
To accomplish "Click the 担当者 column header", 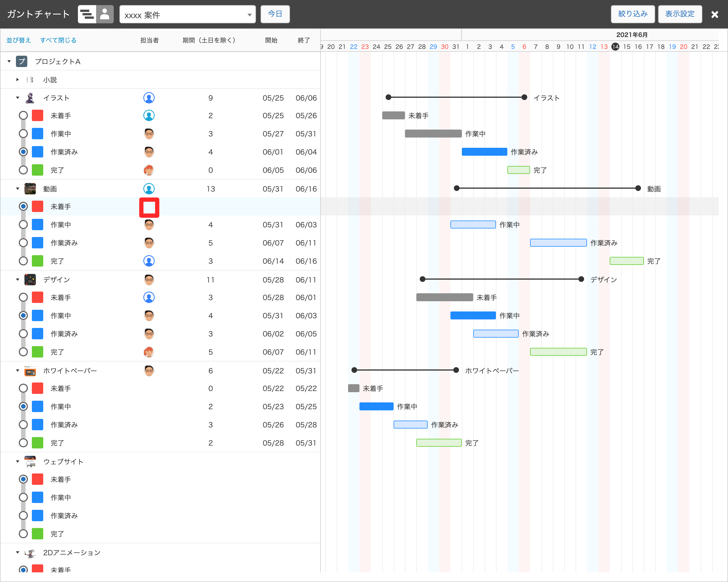I will click(149, 40).
